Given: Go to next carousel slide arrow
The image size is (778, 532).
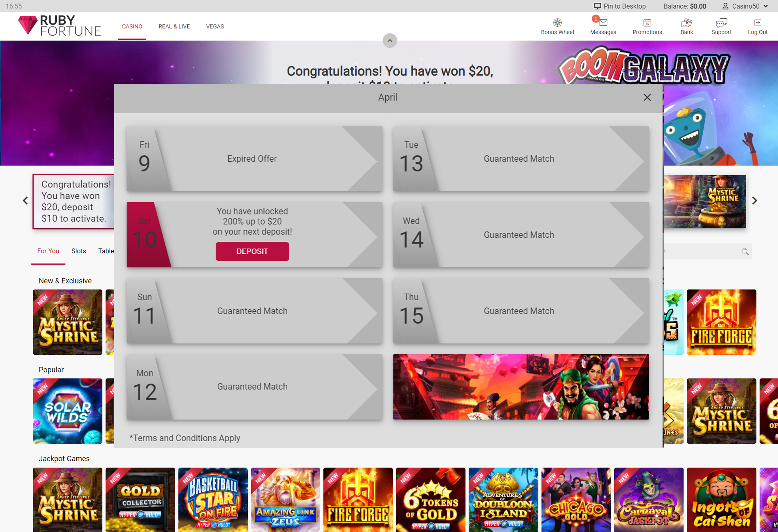Looking at the screenshot, I should tap(754, 201).
